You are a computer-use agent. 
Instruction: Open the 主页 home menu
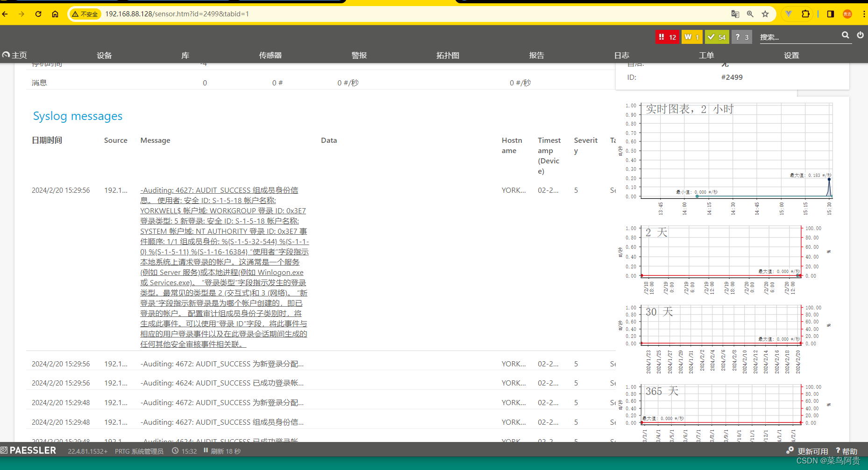point(14,55)
